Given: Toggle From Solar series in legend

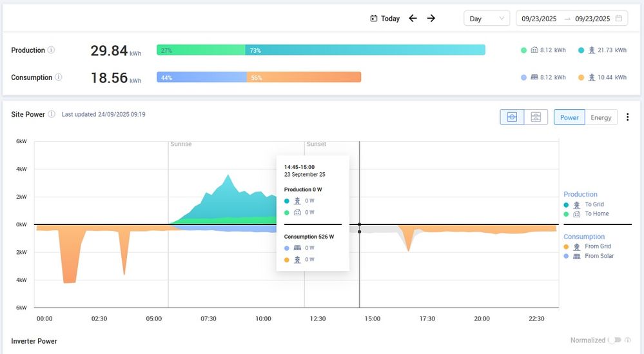Looking at the screenshot, I should pyautogui.click(x=599, y=256).
